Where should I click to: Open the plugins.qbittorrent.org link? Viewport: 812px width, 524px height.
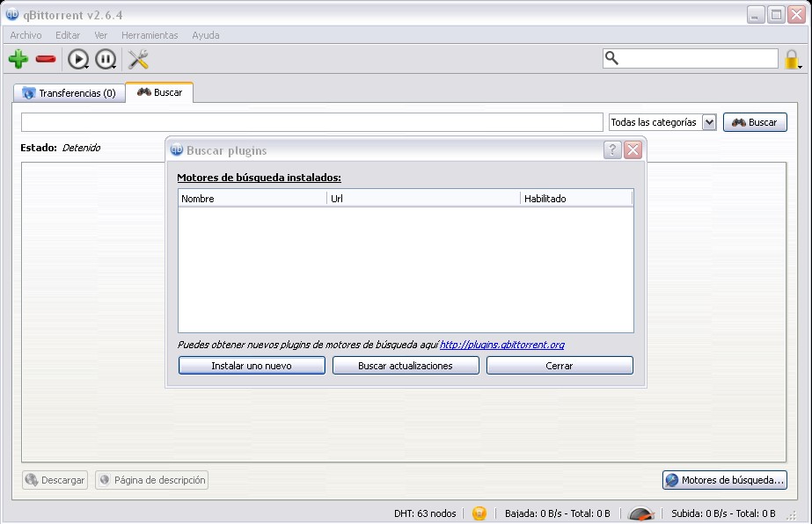(x=502, y=345)
